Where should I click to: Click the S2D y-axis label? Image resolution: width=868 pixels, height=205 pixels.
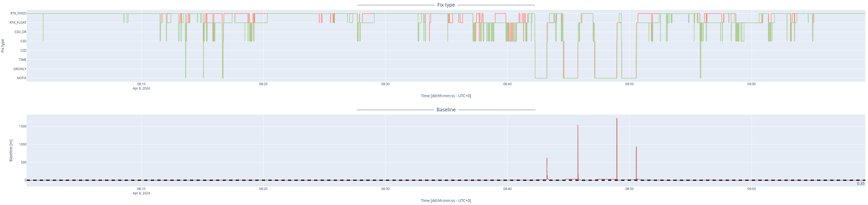[23, 51]
